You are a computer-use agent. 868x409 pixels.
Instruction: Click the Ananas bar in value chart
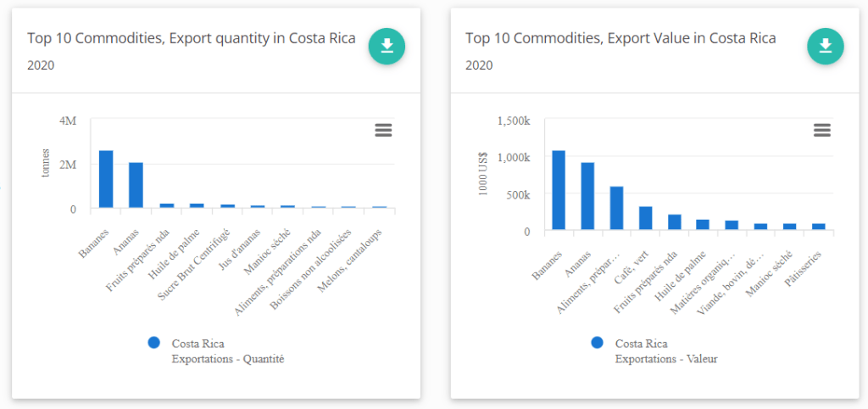coord(587,196)
